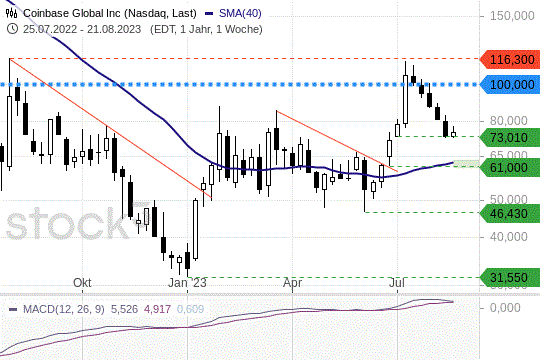Select the green 73,010 price marker
The width and height of the screenshot is (540, 360).
(x=510, y=137)
